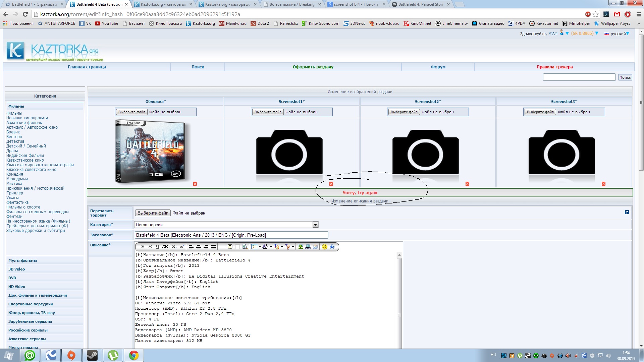Image resolution: width=644 pixels, height=362 pixels.
Task: Click the blue help question mark beside re-upload torrent
Action: [x=627, y=212]
